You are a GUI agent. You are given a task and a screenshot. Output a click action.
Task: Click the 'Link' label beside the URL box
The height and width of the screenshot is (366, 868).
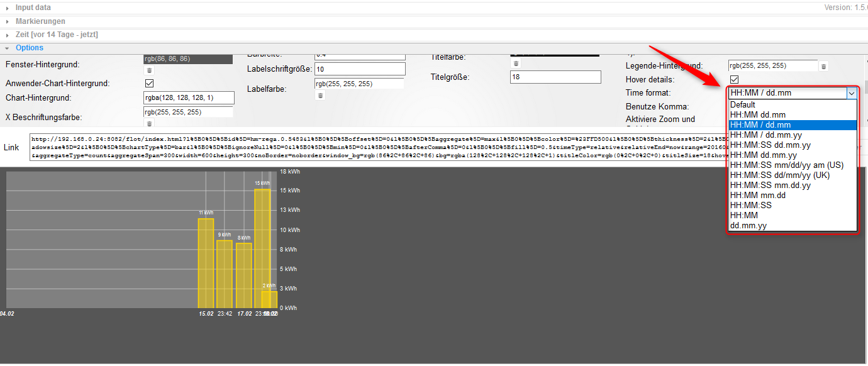coord(11,147)
